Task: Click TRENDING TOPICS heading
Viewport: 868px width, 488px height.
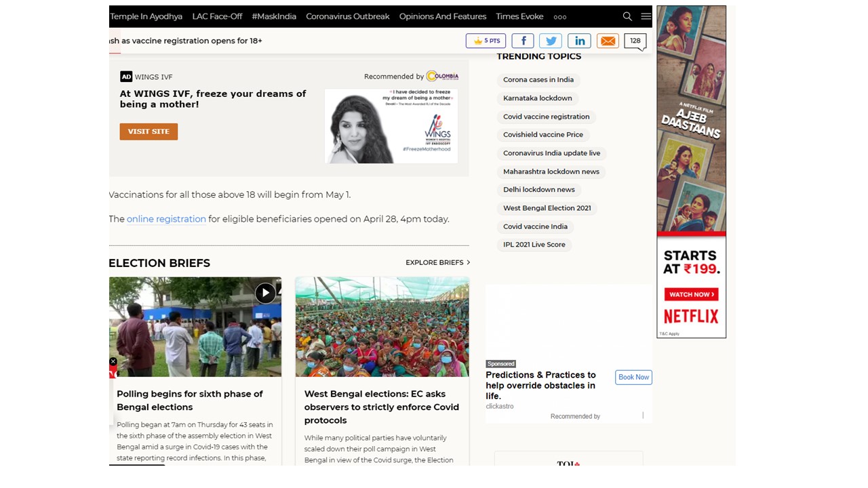Action: pyautogui.click(x=539, y=56)
